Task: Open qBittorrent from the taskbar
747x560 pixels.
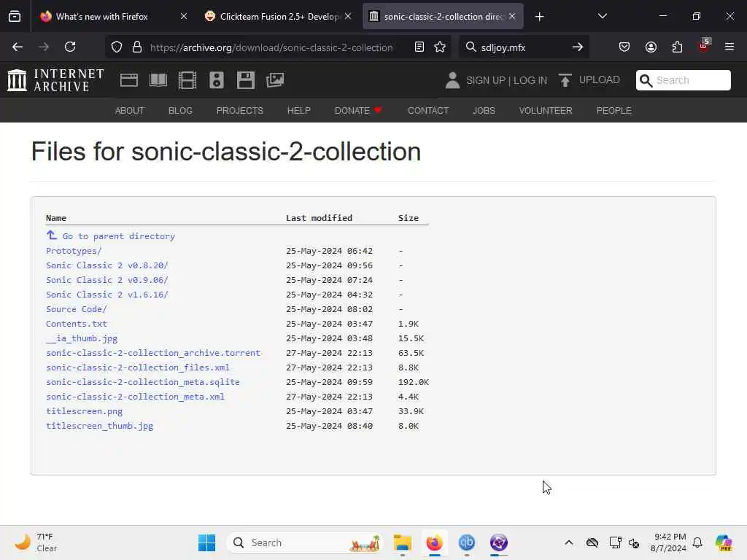Action: pos(466,542)
